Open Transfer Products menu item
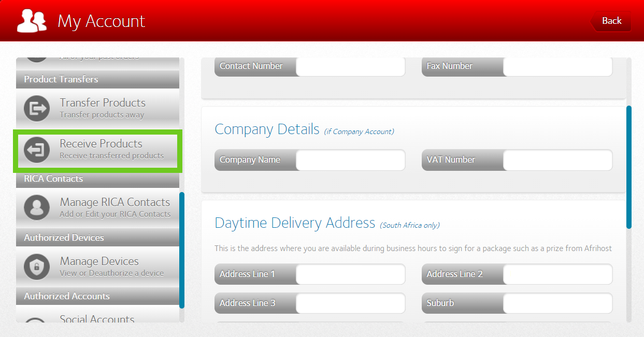This screenshot has height=337, width=644. 103,108
